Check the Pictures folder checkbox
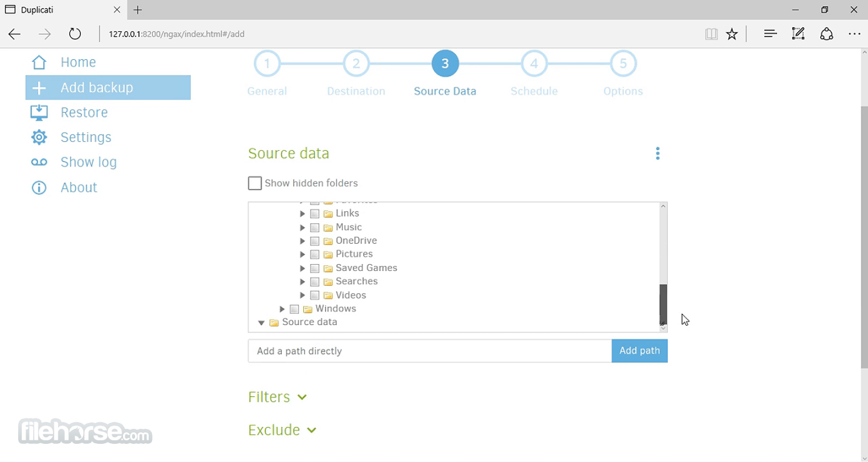This screenshot has width=868, height=462. (x=315, y=255)
